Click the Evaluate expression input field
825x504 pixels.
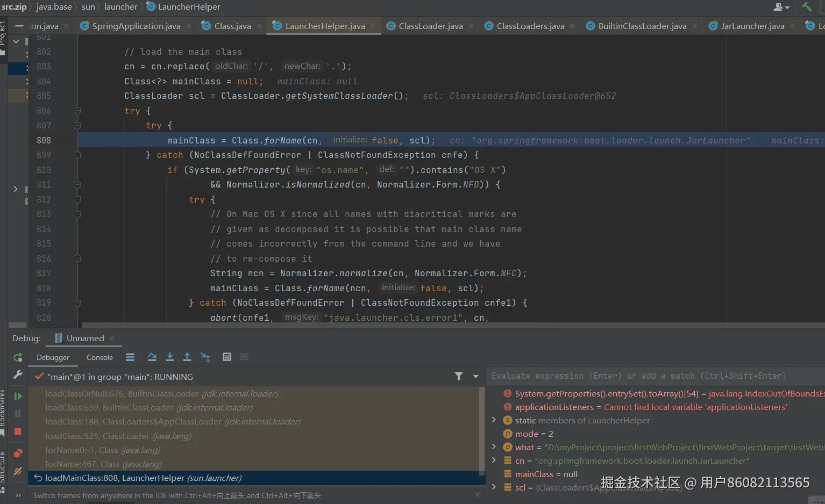(656, 376)
